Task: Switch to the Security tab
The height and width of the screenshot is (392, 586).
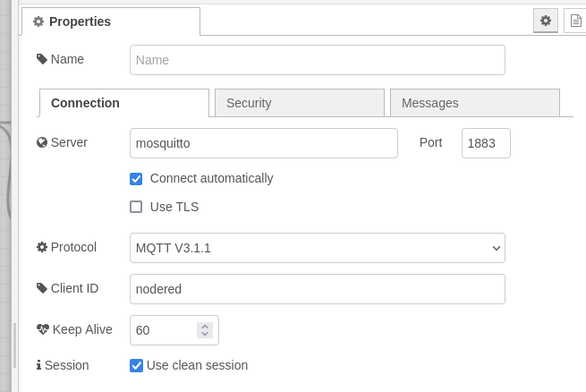Action: point(300,103)
